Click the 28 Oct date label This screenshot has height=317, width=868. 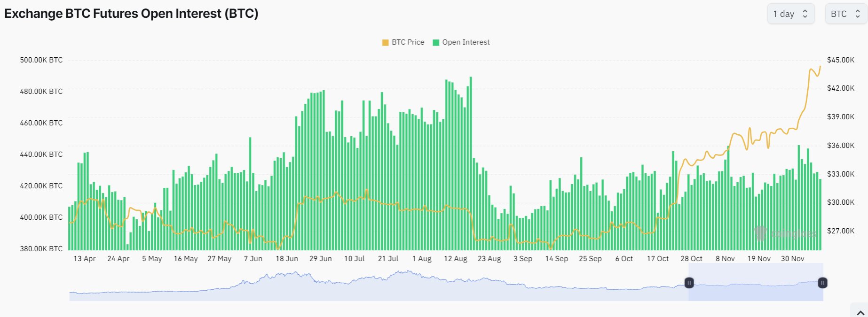point(691,259)
